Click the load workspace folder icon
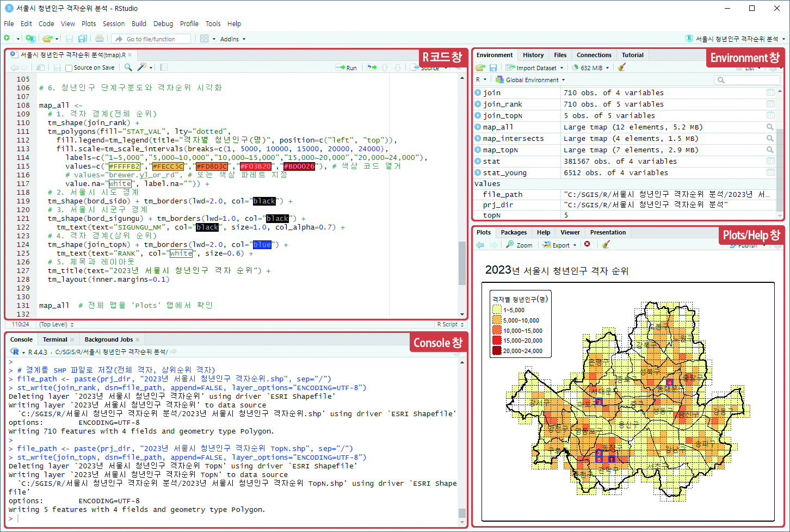The image size is (790, 532). (x=480, y=67)
